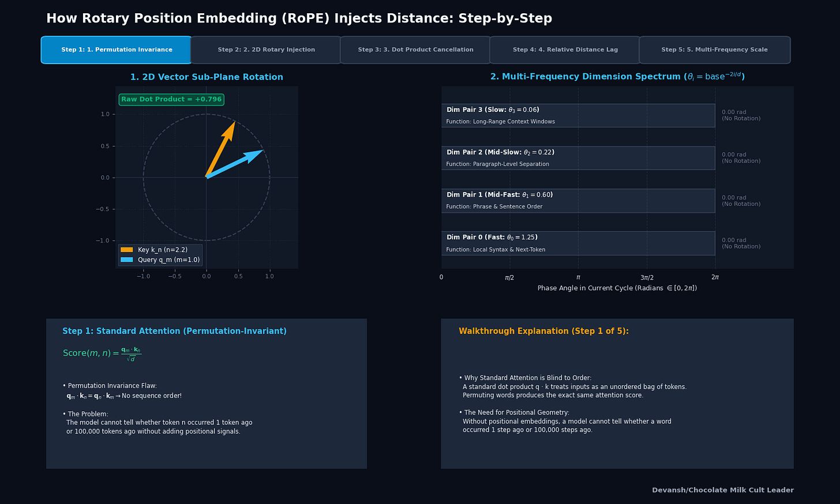Click the Devansh/Chocolate Milk Cult Leader credit
The width and height of the screenshot is (840, 504).
point(723,491)
